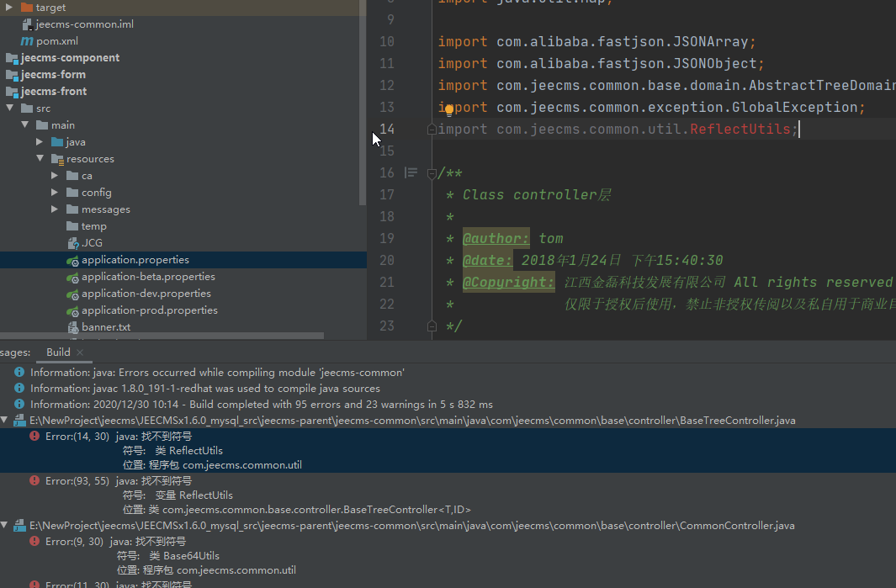
Task: Click the info icon beside javac 1.8.0_191 message
Action: pos(19,389)
